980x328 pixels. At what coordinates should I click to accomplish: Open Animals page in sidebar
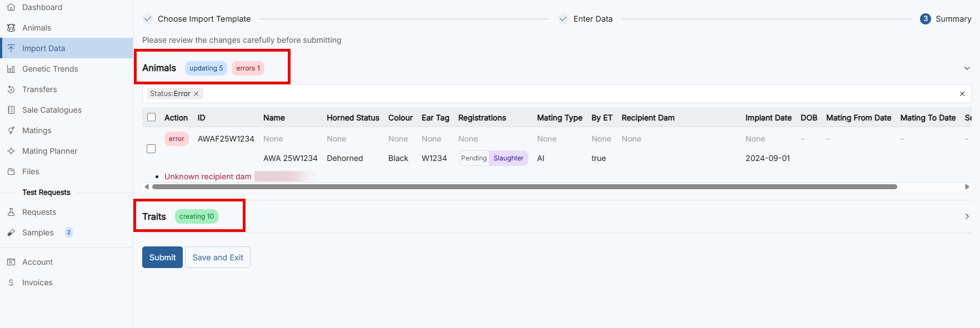37,28
